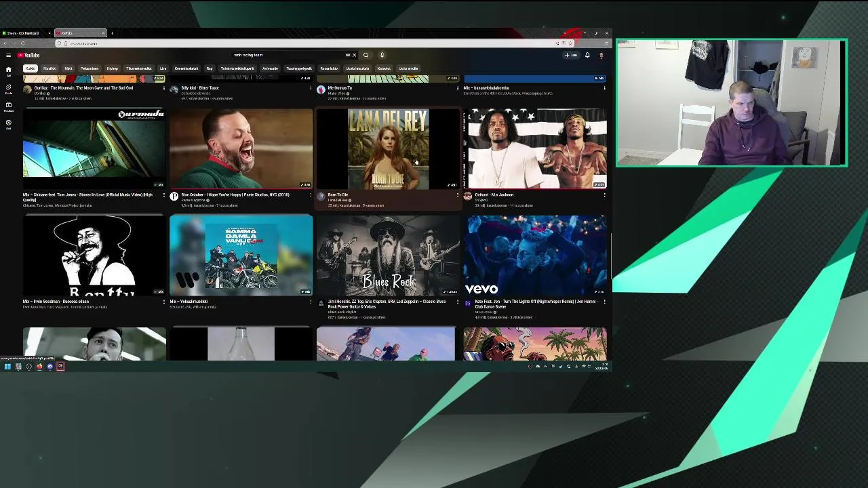868x488 pixels.
Task: Click the search magnifier button
Action: [x=366, y=56]
